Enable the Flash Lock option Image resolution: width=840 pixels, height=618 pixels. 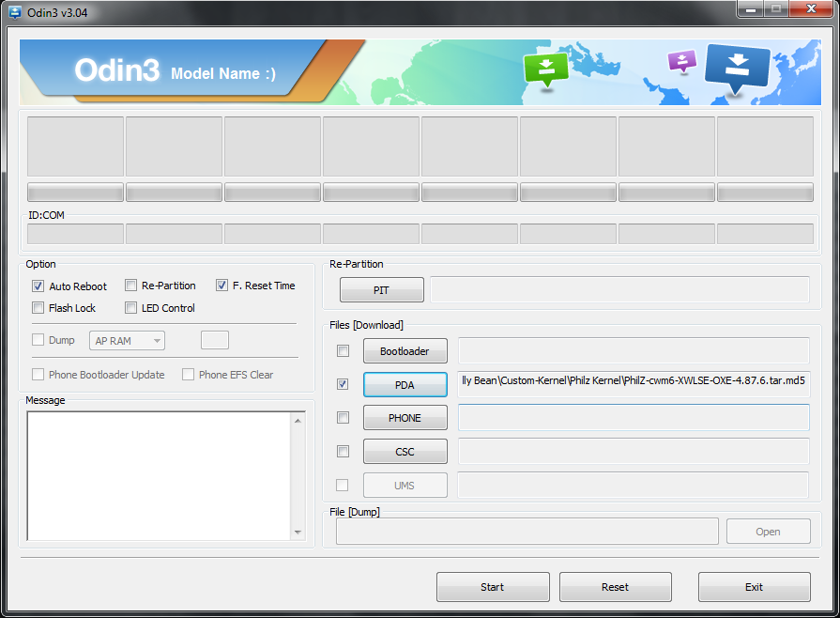(x=38, y=308)
